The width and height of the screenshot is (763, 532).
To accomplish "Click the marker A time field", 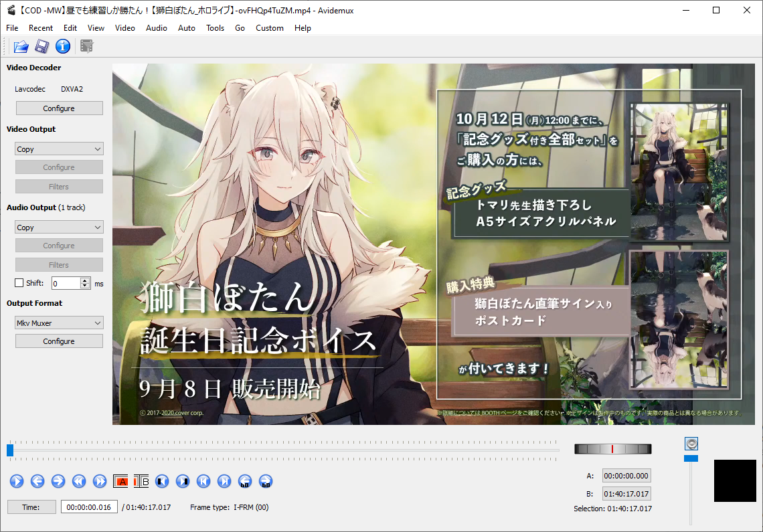I will 626,476.
